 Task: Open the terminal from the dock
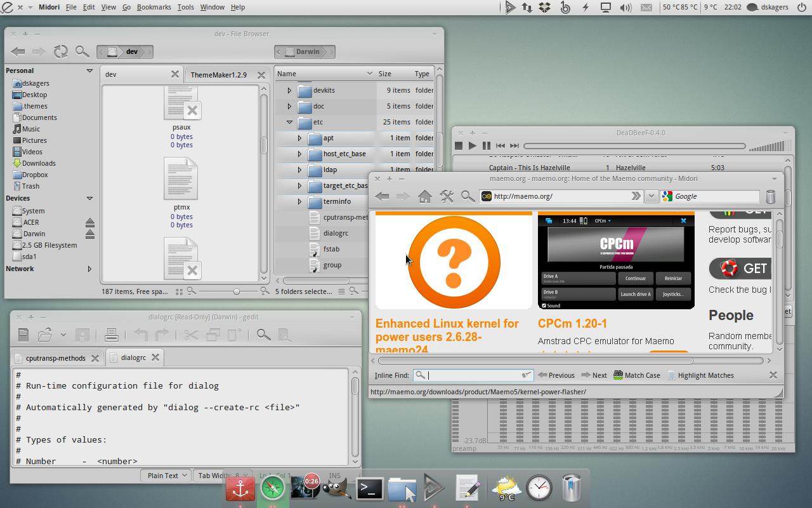click(369, 488)
